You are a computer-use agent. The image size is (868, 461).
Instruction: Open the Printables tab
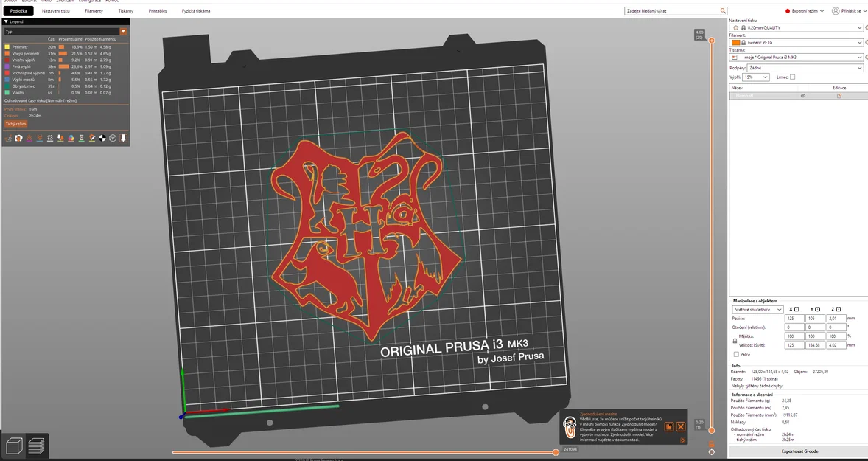tap(157, 10)
